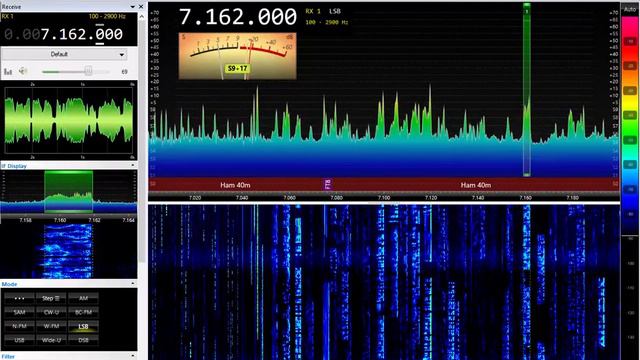Screen dimensions: 640x360
Task: Close the Receive panel
Action: point(141,7)
